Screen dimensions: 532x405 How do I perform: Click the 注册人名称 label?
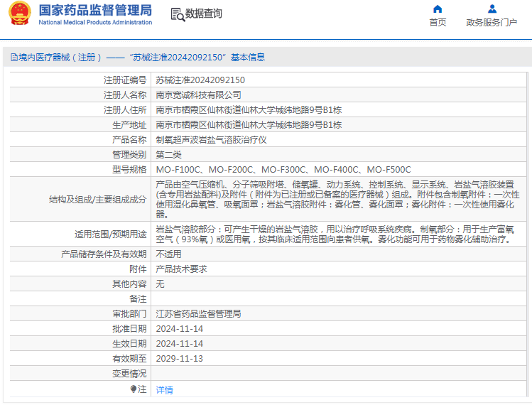click(125, 95)
